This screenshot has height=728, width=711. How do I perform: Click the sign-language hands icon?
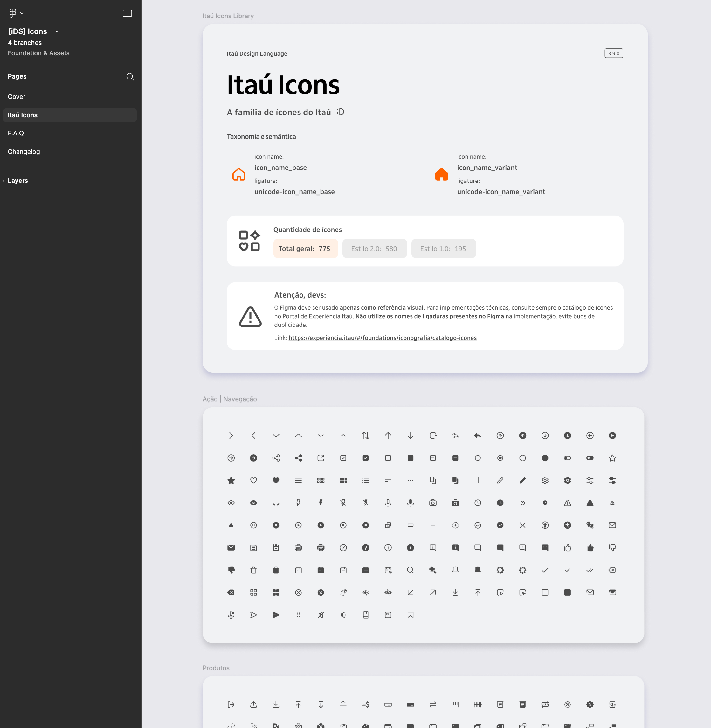pos(590,525)
